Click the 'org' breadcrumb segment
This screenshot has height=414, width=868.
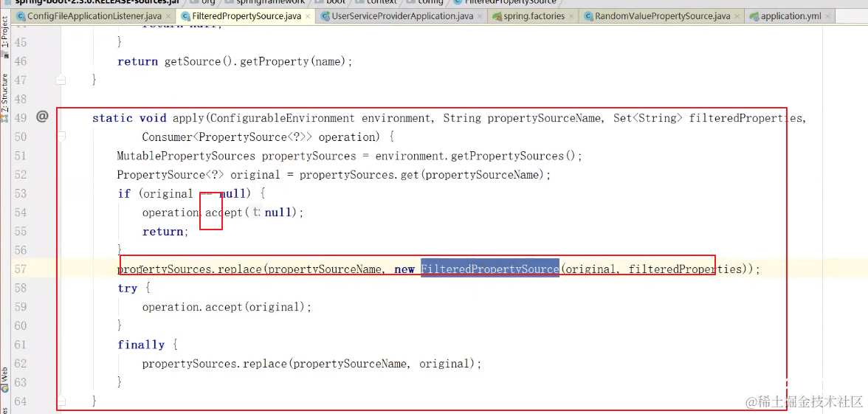click(208, 2)
